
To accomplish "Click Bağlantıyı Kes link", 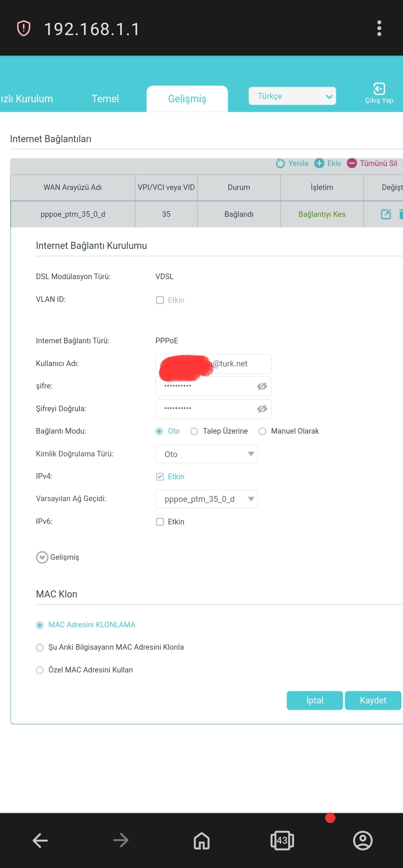I will click(322, 214).
